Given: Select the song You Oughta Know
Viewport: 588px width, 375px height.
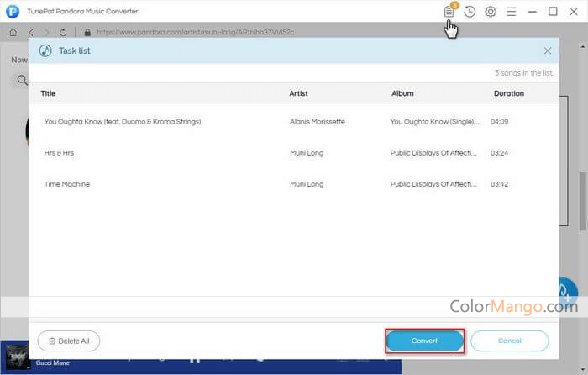Looking at the screenshot, I should tap(123, 122).
